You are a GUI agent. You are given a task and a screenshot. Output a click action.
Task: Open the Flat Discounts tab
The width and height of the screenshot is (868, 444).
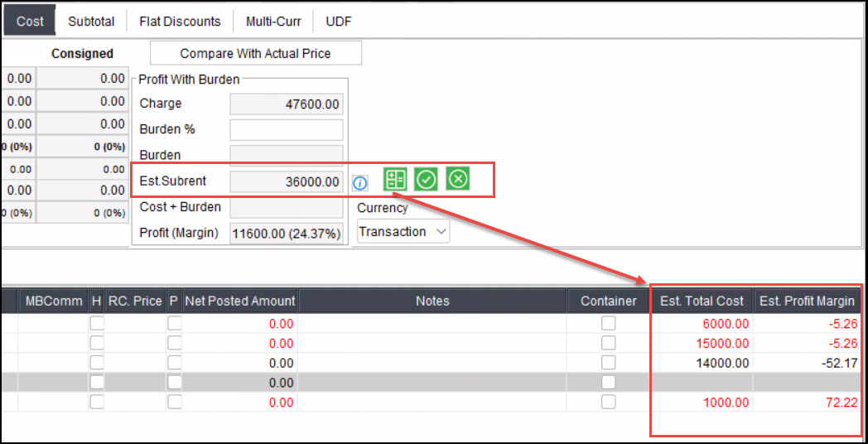(180, 21)
